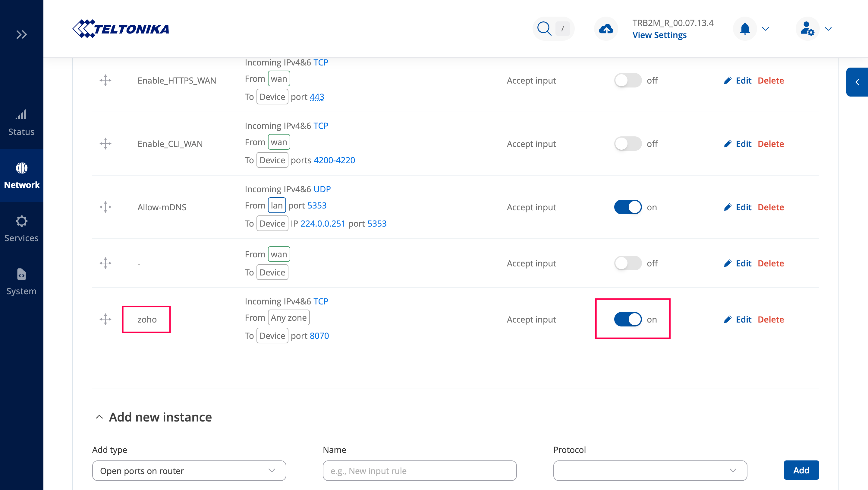
Task: Click the cloud upload icon
Action: (605, 29)
